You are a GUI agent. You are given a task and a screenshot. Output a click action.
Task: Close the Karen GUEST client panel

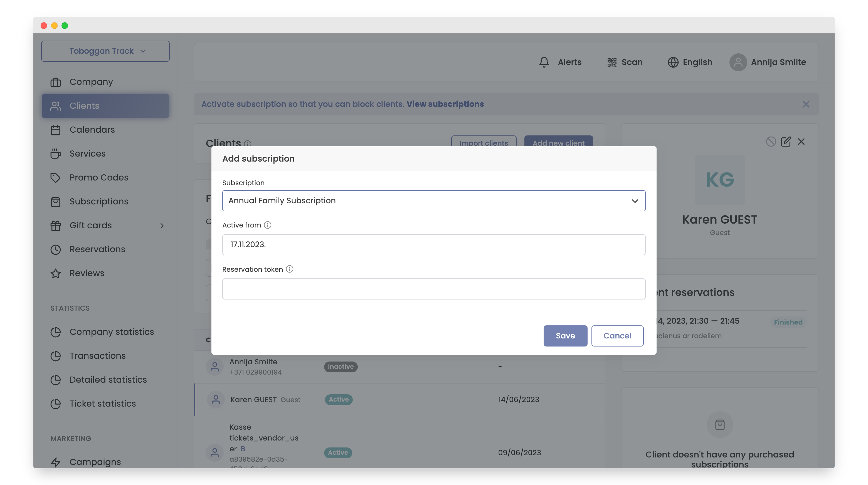[x=801, y=142]
